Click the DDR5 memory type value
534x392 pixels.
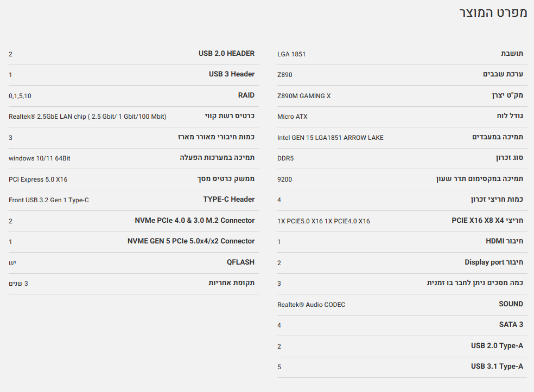pyautogui.click(x=285, y=158)
